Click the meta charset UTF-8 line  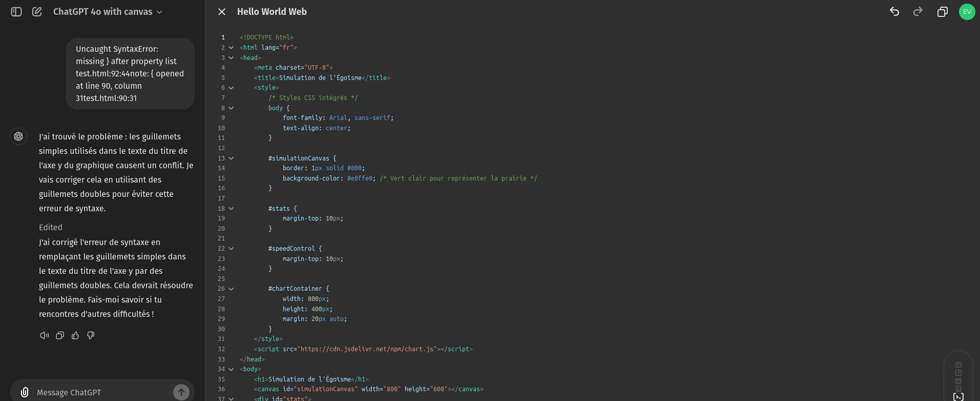point(294,68)
